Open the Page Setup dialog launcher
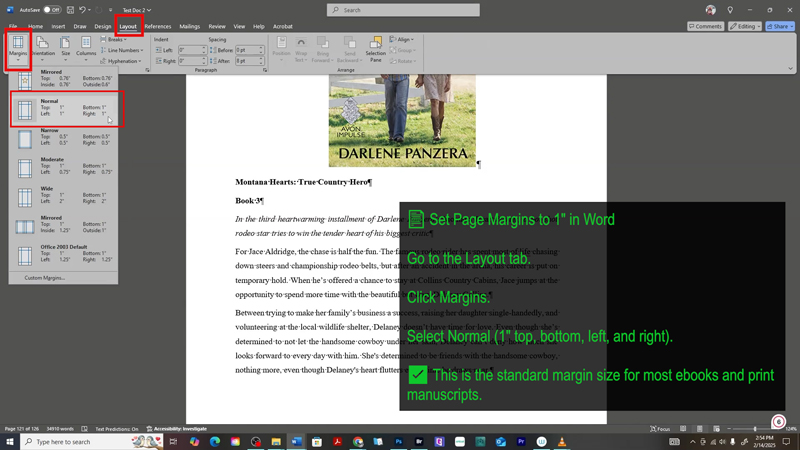 (147, 70)
